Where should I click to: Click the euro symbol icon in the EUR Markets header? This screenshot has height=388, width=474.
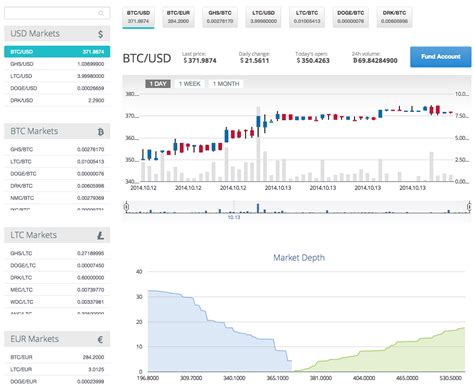coord(101,340)
